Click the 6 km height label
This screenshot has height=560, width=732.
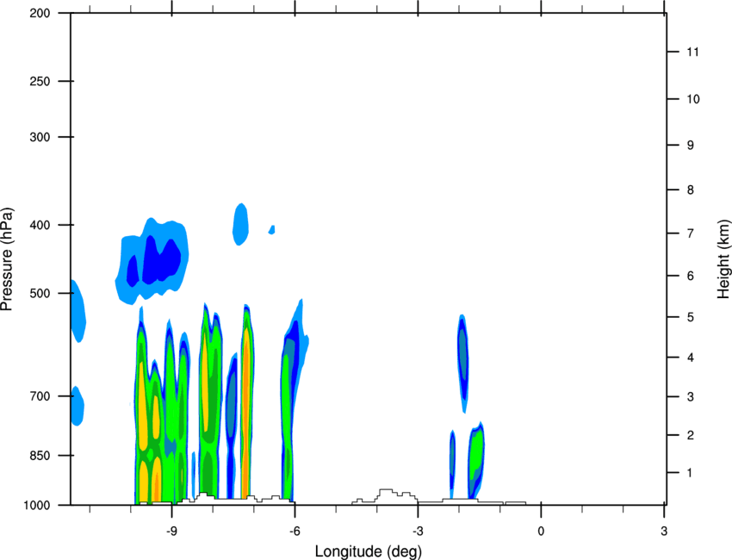691,276
